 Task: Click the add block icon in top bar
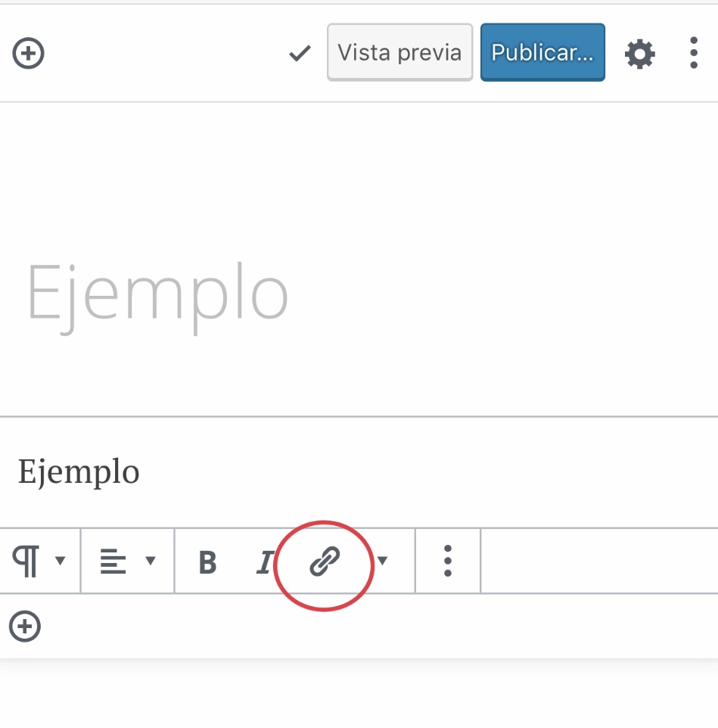point(29,54)
